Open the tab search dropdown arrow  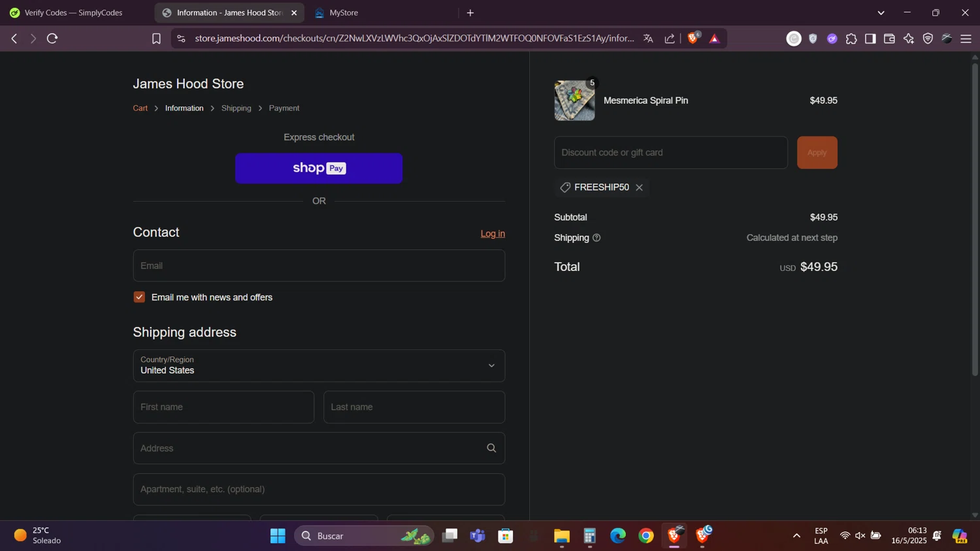881,12
